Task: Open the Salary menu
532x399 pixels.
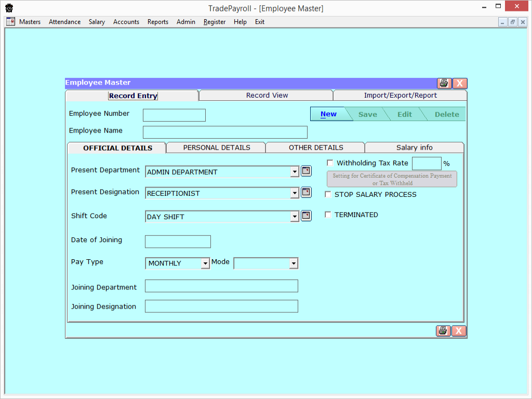Action: pyautogui.click(x=97, y=22)
